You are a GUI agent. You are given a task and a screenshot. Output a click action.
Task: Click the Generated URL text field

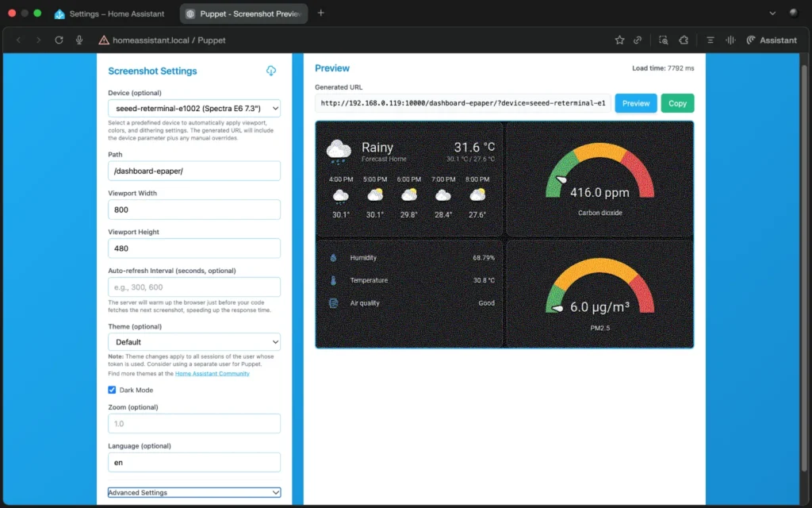point(463,103)
